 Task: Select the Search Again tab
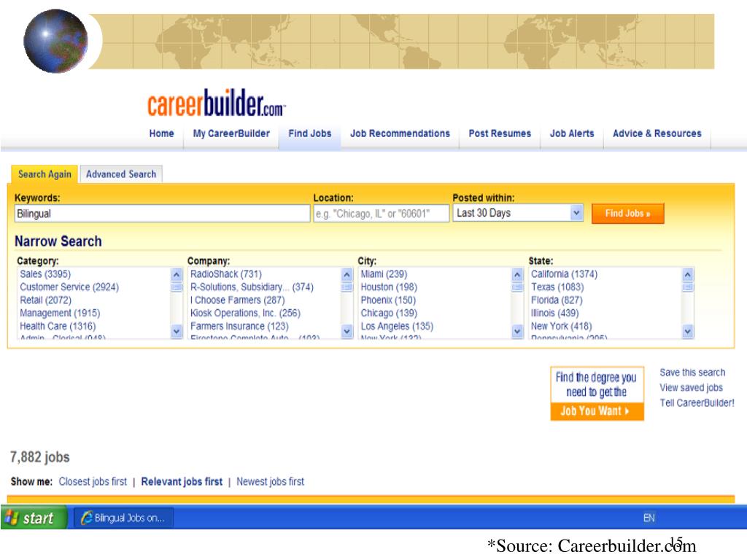(x=44, y=174)
